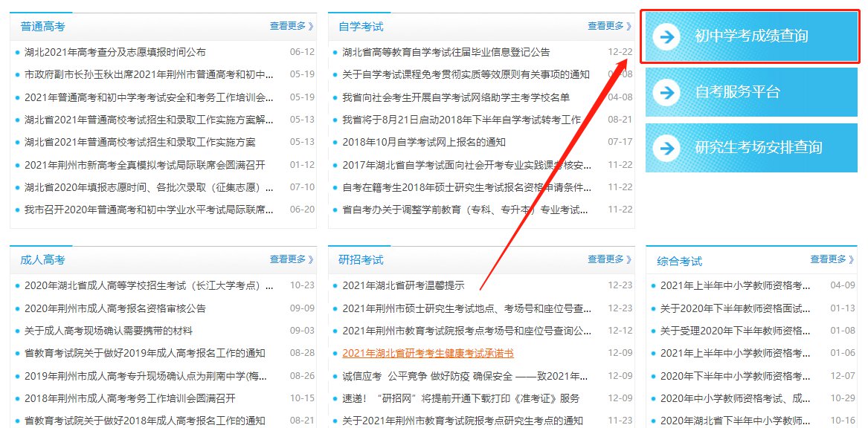Open 初中学考成绩查询 banner button
868x428 pixels.
(751, 36)
